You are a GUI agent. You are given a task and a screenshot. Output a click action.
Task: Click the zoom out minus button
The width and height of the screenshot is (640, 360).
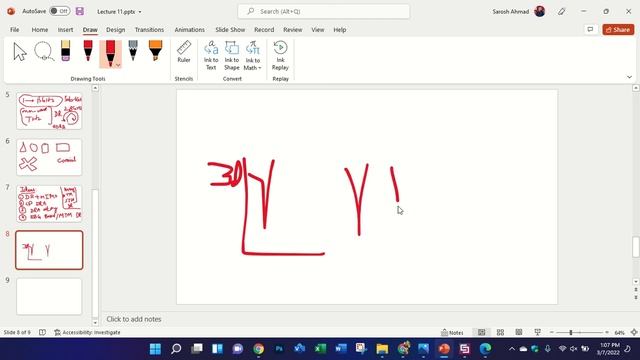[551, 332]
